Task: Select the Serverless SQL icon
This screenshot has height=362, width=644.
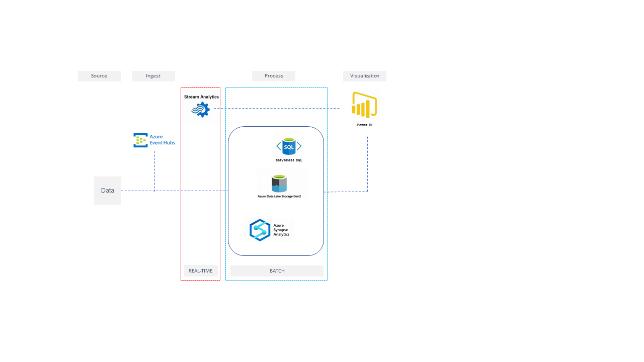Action: click(289, 146)
